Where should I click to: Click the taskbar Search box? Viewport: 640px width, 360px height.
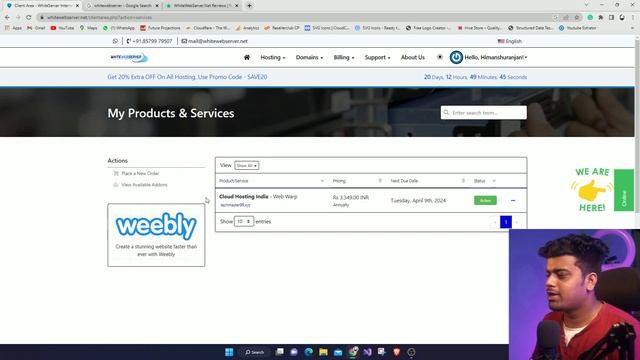[x=255, y=352]
